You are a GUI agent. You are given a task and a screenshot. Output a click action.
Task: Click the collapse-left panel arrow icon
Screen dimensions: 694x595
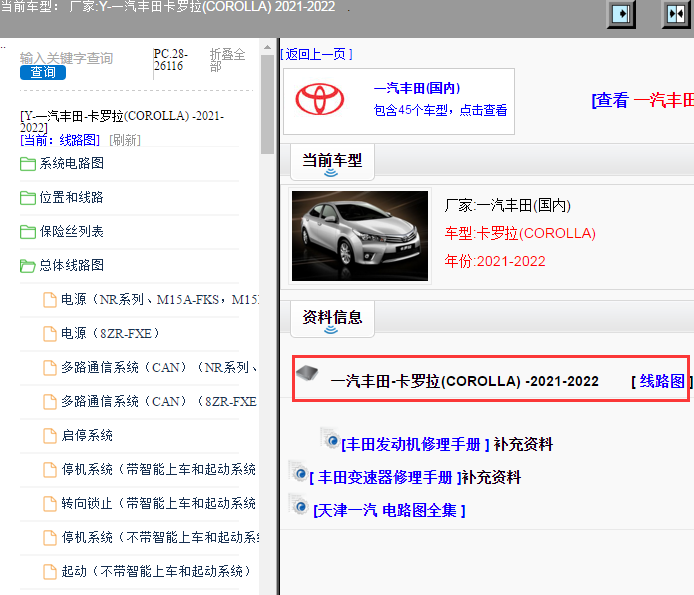coord(623,14)
